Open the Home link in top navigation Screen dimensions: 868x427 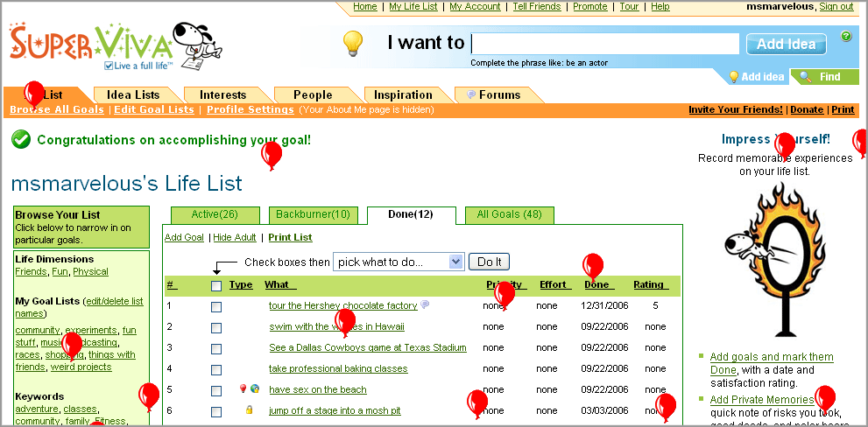[x=364, y=7]
